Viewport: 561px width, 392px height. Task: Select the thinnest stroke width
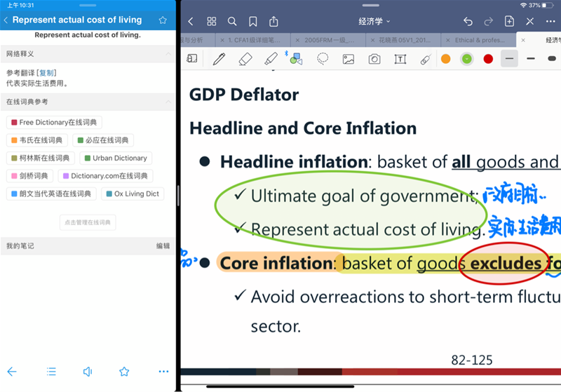[x=510, y=58]
